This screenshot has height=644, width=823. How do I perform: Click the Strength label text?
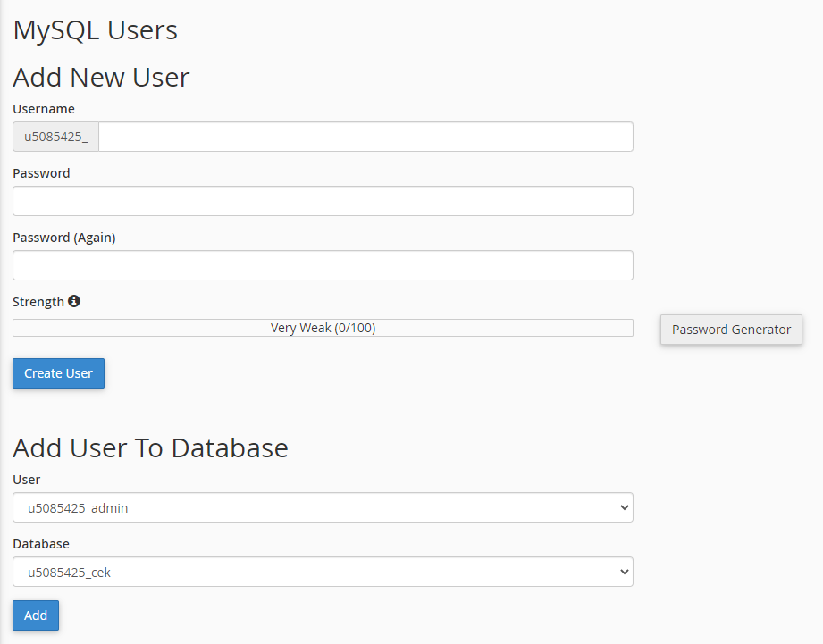(38, 302)
